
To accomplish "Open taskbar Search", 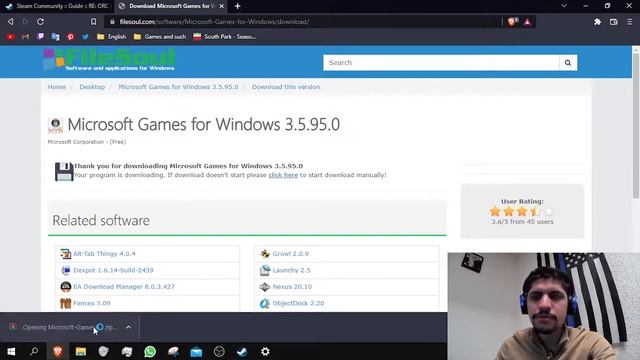I will pyautogui.click(x=34, y=351).
